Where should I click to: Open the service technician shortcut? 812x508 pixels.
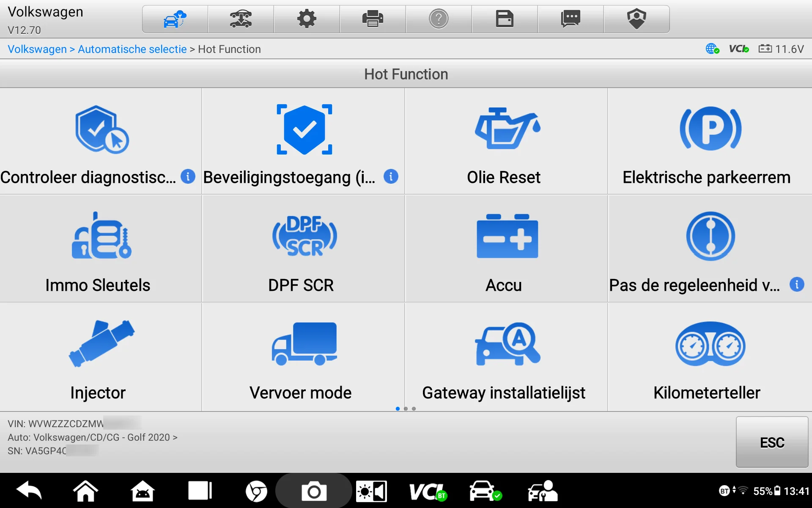543,491
